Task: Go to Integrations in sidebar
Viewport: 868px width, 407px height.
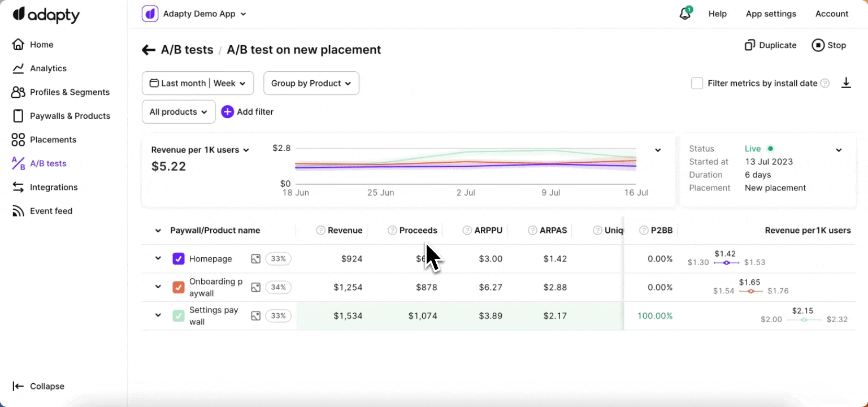Action: coord(54,187)
